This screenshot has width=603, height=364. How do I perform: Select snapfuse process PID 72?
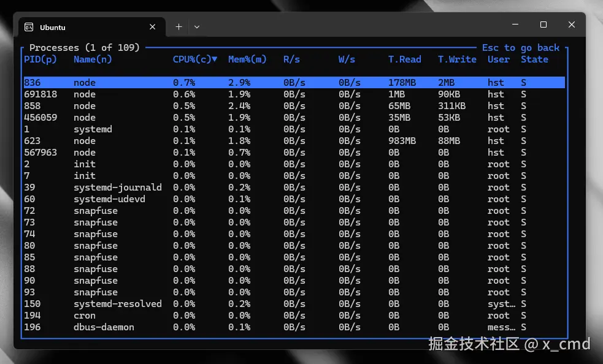[x=294, y=211]
